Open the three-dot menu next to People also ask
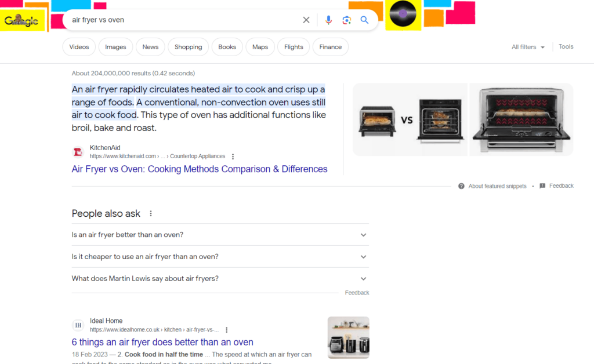The width and height of the screenshot is (594, 364). point(150,213)
